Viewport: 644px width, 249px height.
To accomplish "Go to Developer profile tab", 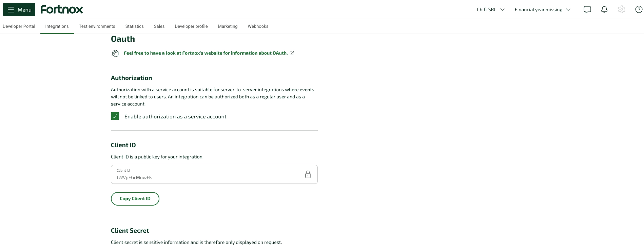I will point(191,26).
